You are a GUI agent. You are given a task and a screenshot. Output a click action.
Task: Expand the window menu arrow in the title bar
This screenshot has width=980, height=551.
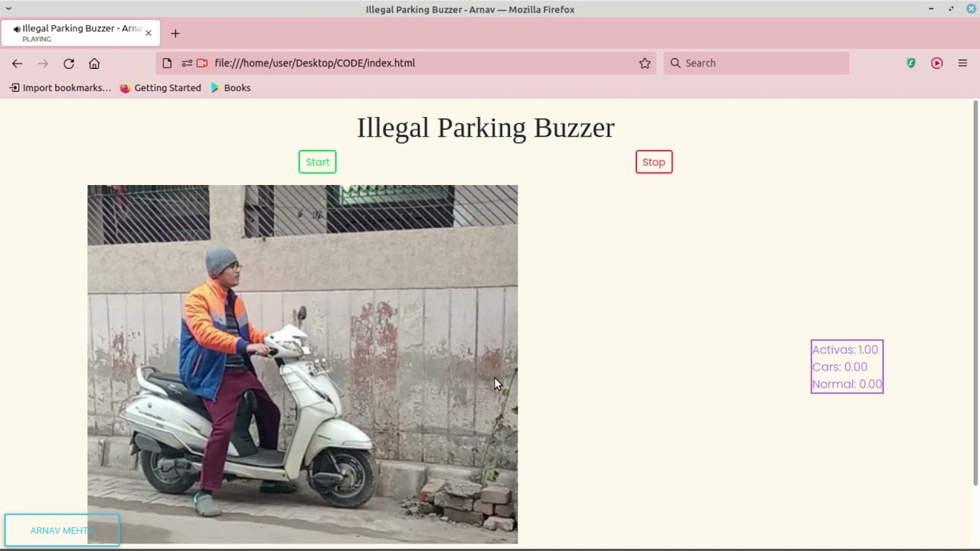click(8, 8)
